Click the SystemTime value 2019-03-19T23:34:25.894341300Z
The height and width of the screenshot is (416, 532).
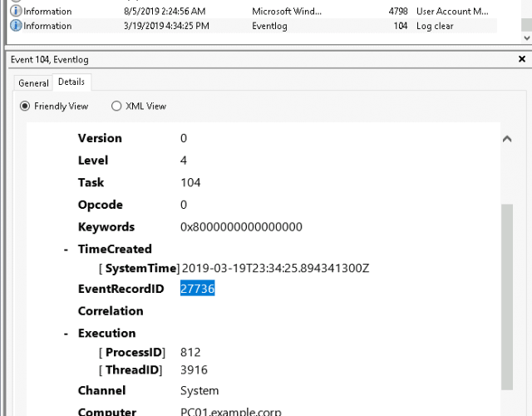pos(275,268)
